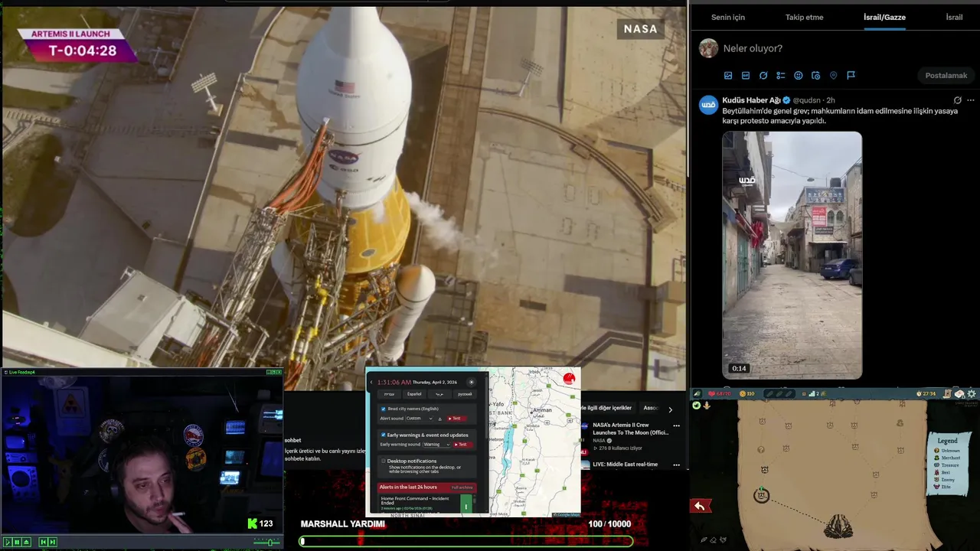The width and height of the screenshot is (980, 551).
Task: Click the leaf character icon in game bar
Action: [x=697, y=394]
